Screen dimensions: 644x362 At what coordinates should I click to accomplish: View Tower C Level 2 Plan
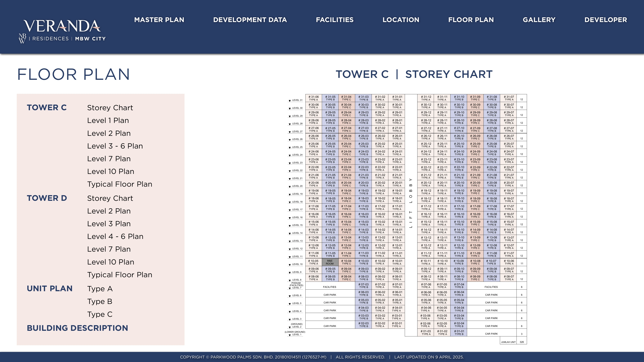coord(109,133)
